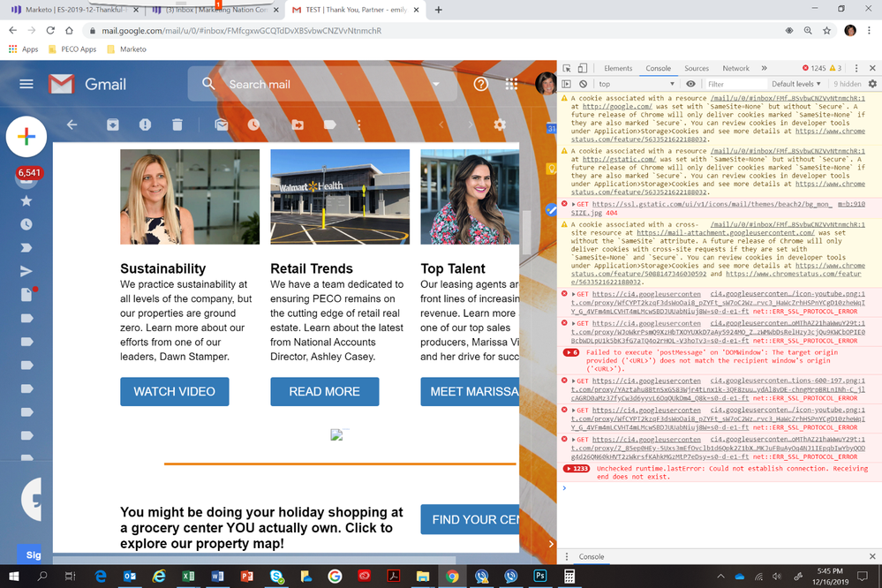Viewport: 882px width, 588px height.
Task: Click the READ MORE button
Action: (x=325, y=392)
